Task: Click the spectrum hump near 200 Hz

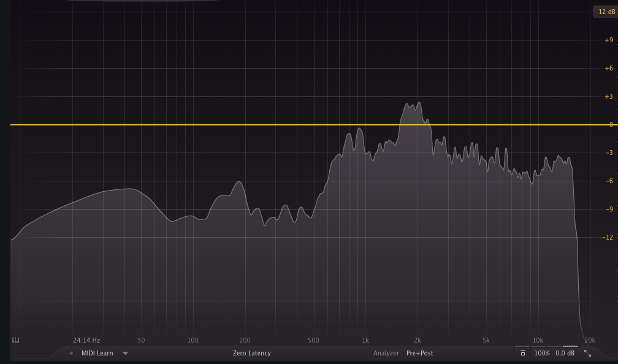Action: point(238,183)
